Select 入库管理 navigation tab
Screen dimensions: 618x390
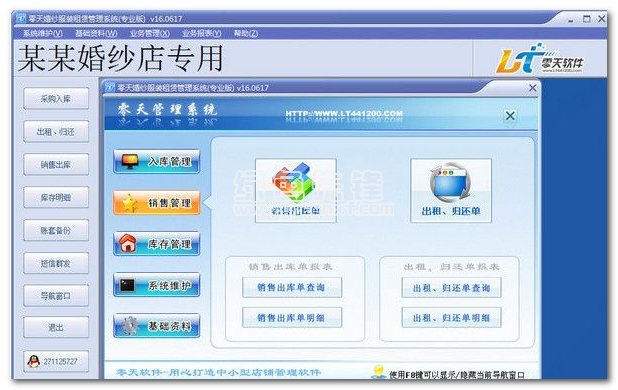point(156,162)
